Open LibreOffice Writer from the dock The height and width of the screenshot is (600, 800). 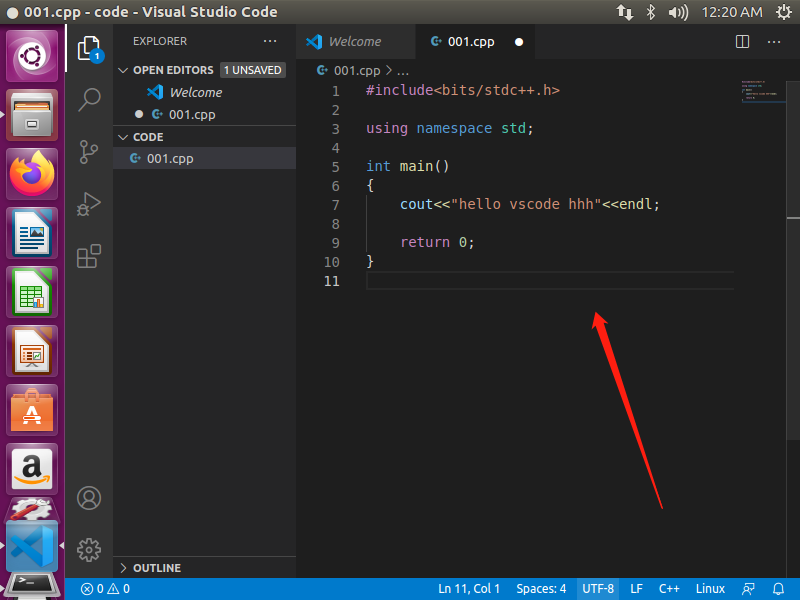coord(32,233)
